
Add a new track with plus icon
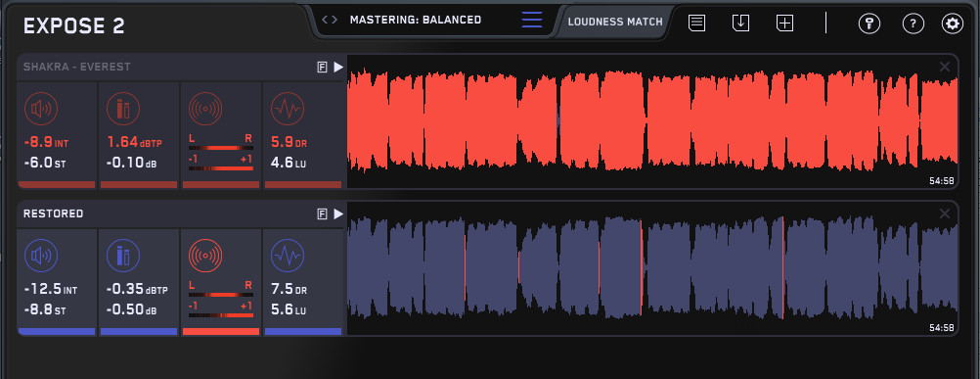(784, 24)
